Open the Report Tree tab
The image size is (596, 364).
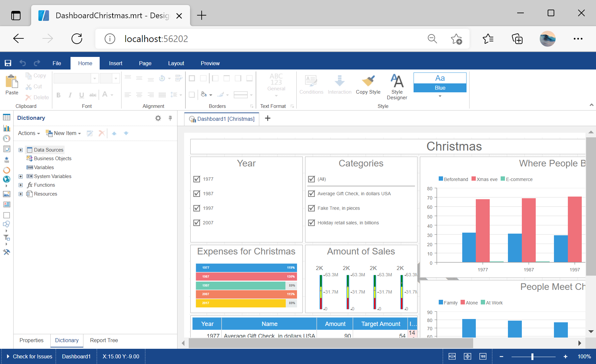tap(104, 341)
